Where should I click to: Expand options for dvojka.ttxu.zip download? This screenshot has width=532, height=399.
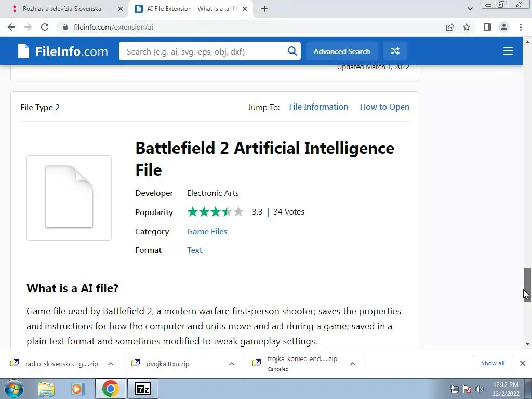pyautogui.click(x=232, y=364)
